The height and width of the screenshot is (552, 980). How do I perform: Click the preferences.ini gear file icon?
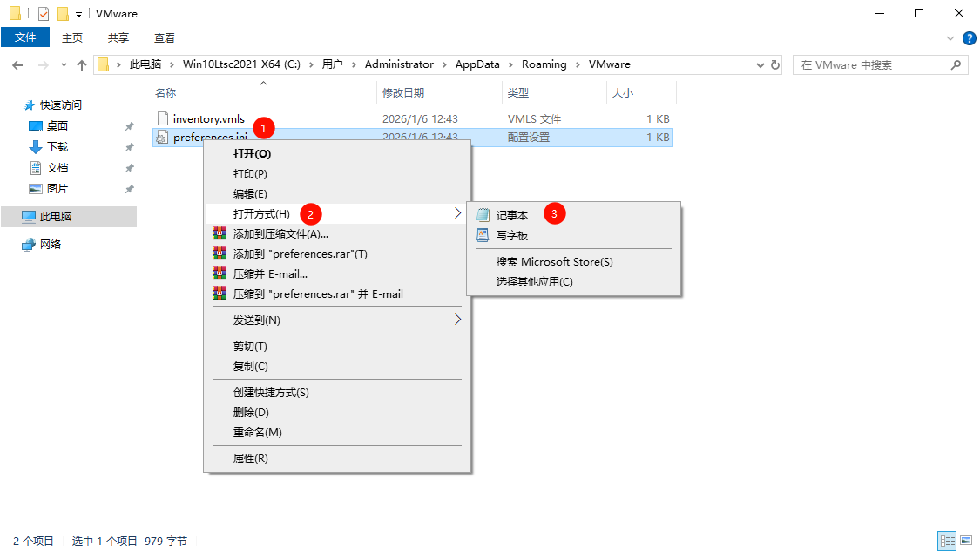[x=162, y=138]
